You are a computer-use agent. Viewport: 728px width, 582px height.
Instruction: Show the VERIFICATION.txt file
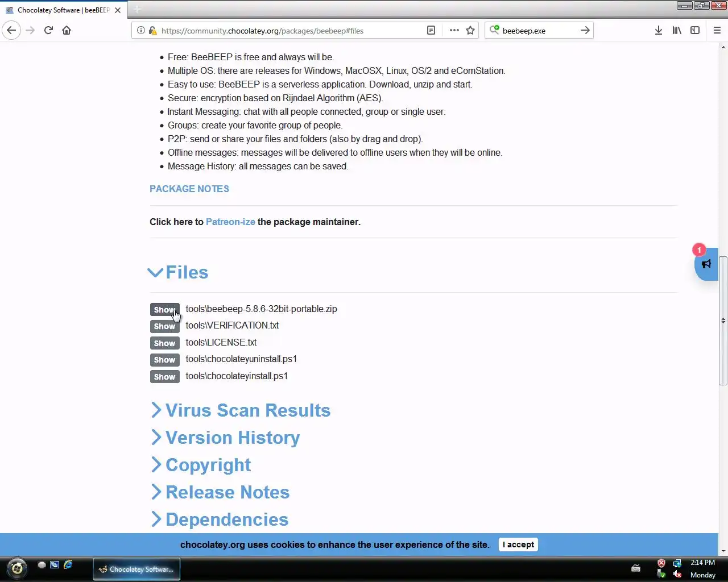pyautogui.click(x=164, y=326)
